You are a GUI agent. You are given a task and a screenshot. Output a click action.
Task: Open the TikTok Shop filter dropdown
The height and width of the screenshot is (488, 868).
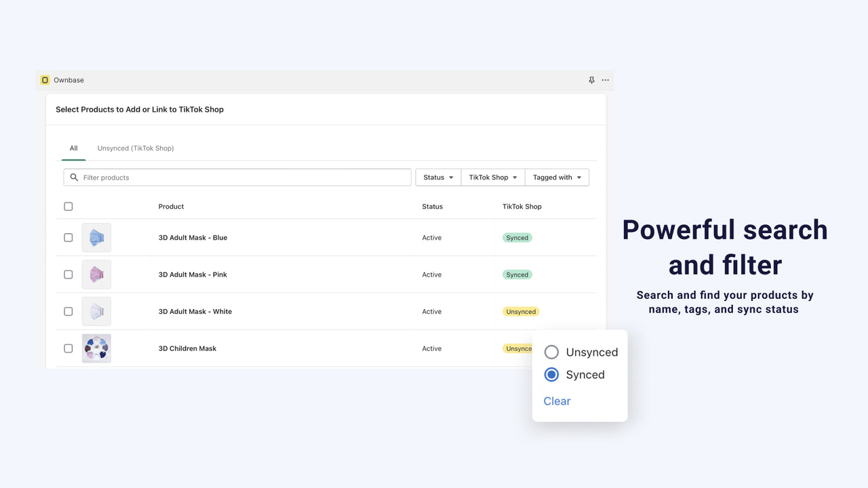click(492, 177)
